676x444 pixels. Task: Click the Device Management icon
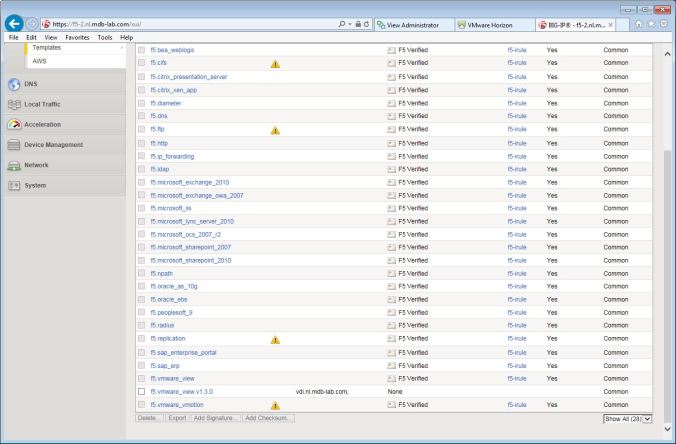(x=14, y=145)
